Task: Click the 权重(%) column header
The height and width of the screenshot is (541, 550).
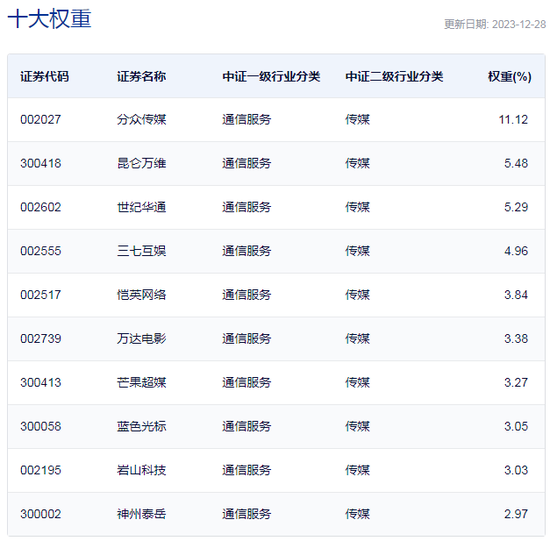Action: (x=510, y=76)
